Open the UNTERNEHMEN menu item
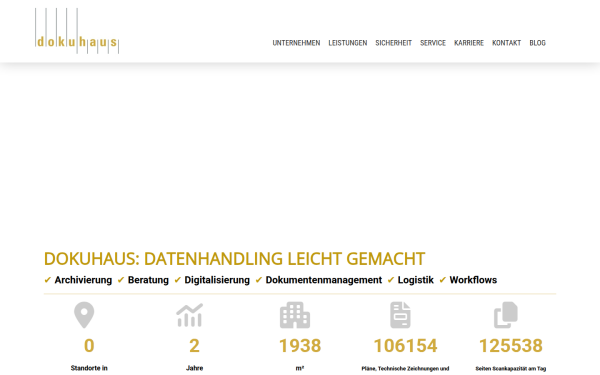Screen dimensions: 600x375 296,43
